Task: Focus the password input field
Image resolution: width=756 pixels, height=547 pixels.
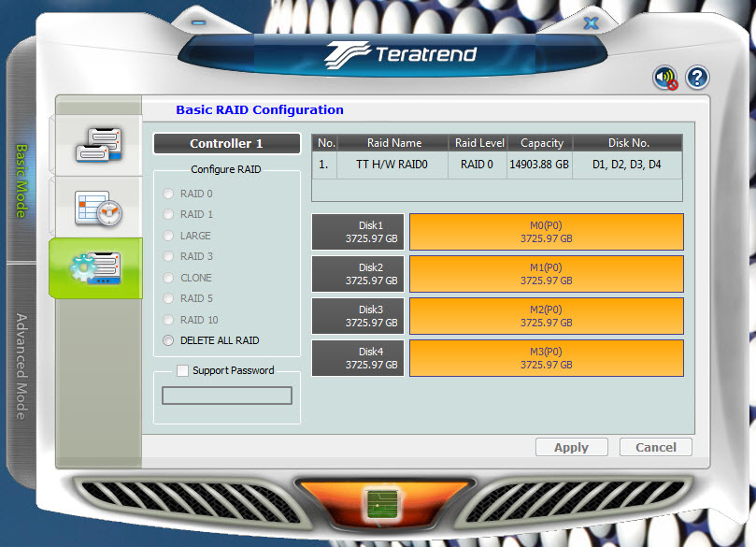Action: click(226, 396)
